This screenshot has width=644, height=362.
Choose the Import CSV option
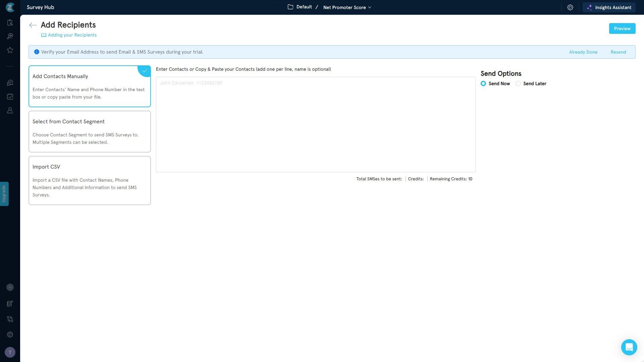point(90,180)
